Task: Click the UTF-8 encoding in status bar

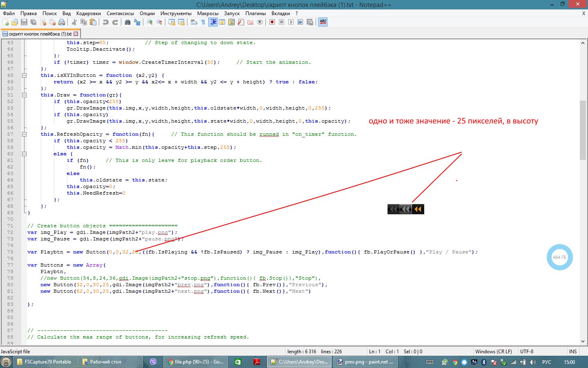Action: [527, 351]
